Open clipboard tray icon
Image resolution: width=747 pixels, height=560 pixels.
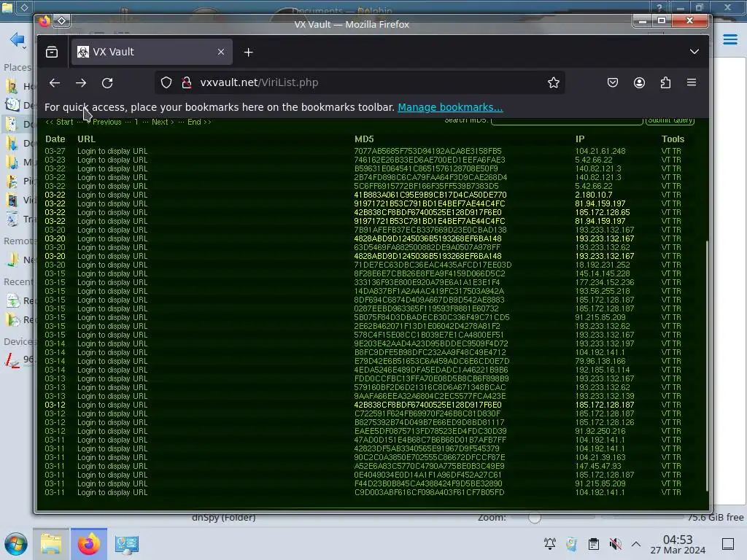tap(594, 544)
